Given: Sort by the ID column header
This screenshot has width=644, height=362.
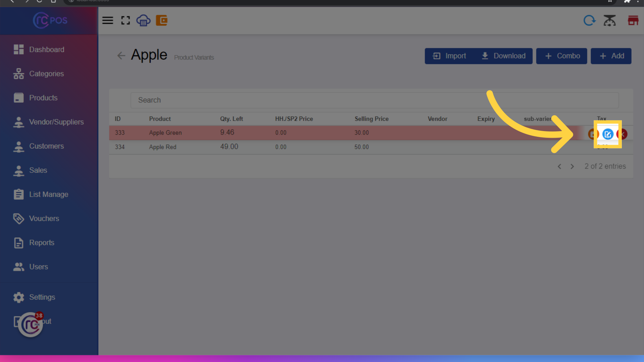Looking at the screenshot, I should [x=118, y=119].
